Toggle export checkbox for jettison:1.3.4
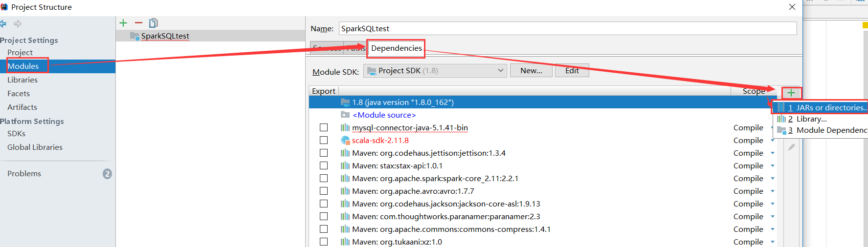This screenshot has height=247, width=868. (324, 153)
